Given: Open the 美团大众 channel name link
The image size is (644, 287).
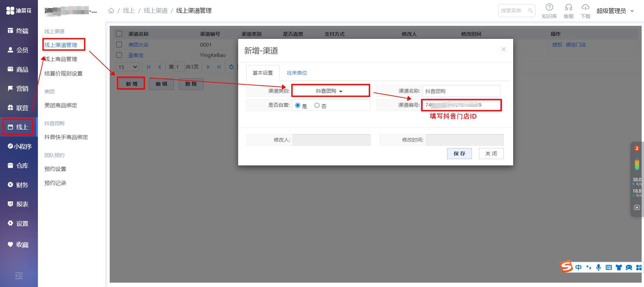Looking at the screenshot, I should [139, 45].
